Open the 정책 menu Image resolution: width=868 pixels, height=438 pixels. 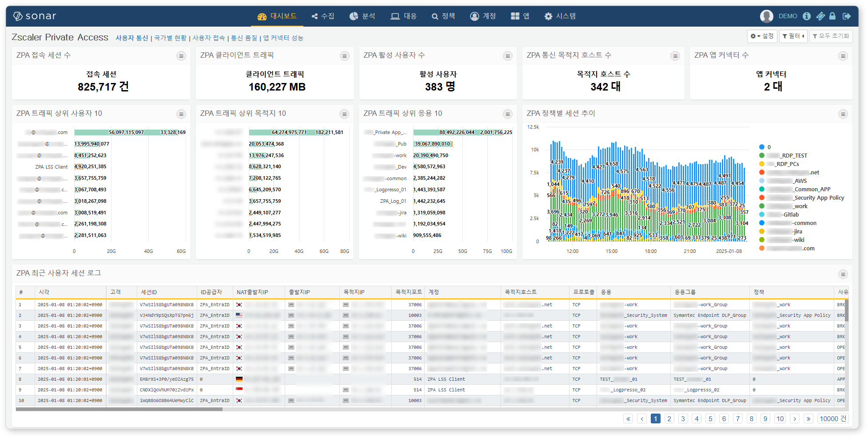coord(443,16)
